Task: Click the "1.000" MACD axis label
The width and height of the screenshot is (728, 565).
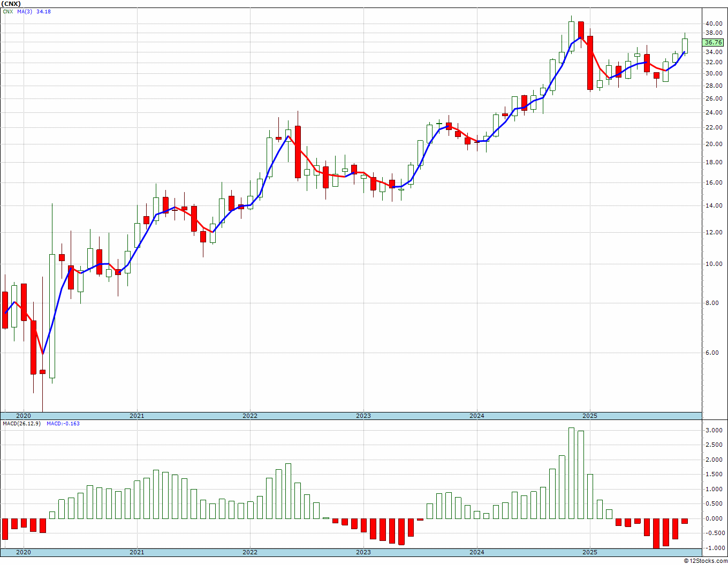Action: (x=714, y=489)
